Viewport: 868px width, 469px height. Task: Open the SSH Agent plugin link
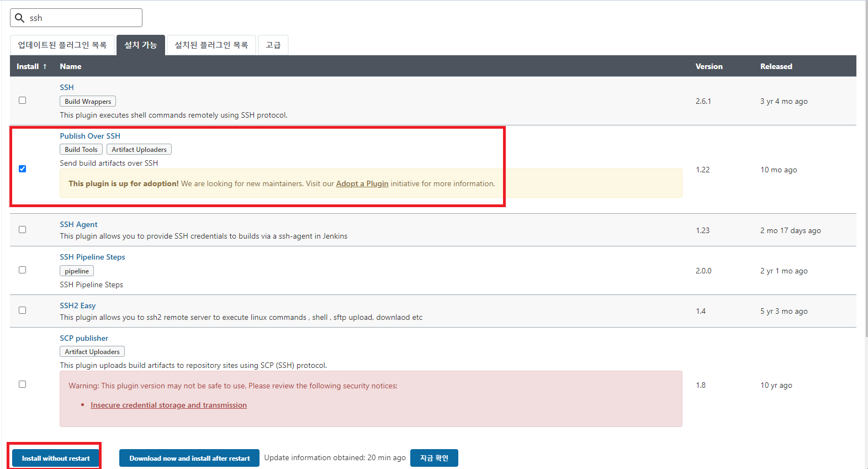coord(78,224)
